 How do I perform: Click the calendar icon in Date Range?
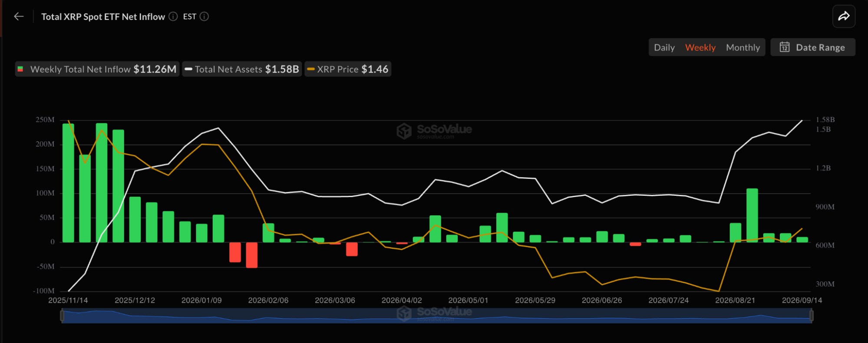coord(785,47)
